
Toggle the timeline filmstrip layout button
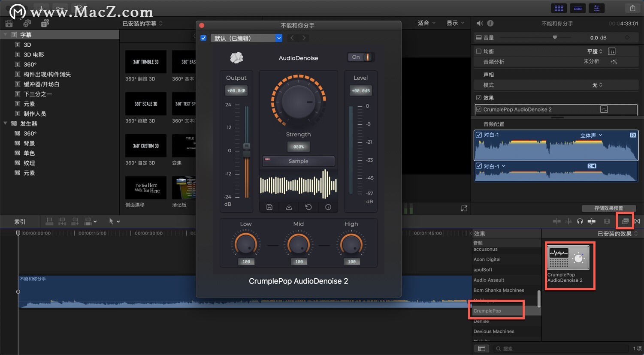pos(578,8)
